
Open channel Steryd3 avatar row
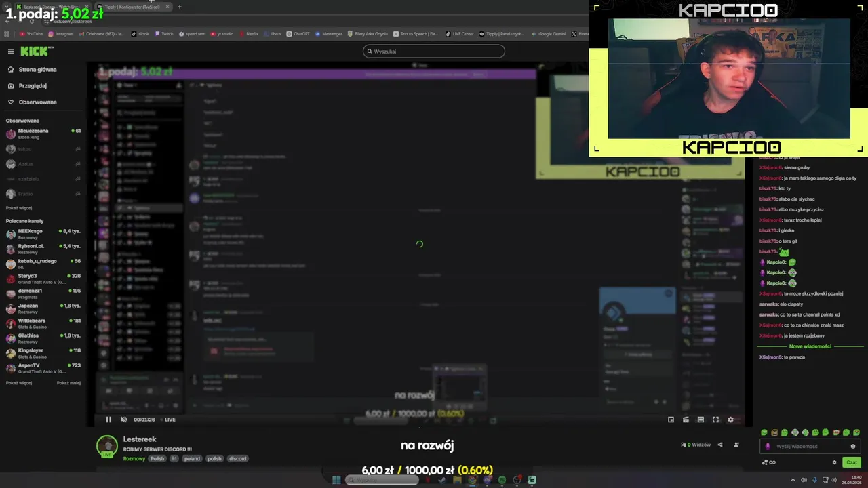click(43, 279)
